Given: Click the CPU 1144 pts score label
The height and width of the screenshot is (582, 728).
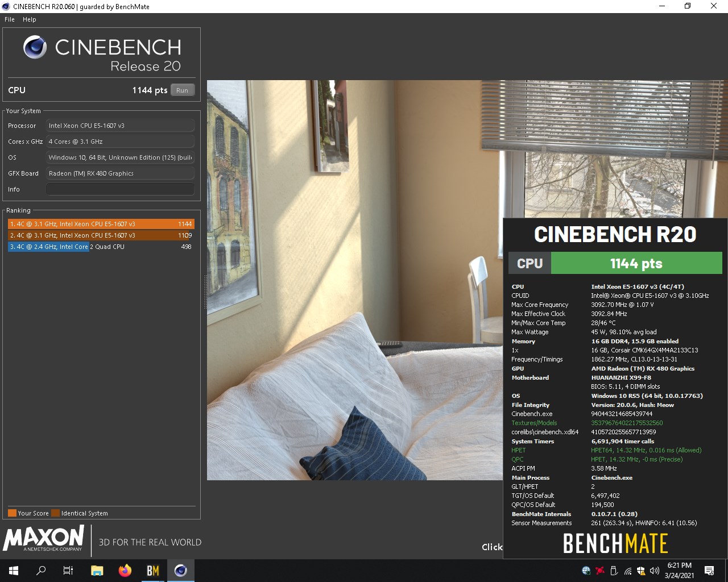Looking at the screenshot, I should 150,90.
